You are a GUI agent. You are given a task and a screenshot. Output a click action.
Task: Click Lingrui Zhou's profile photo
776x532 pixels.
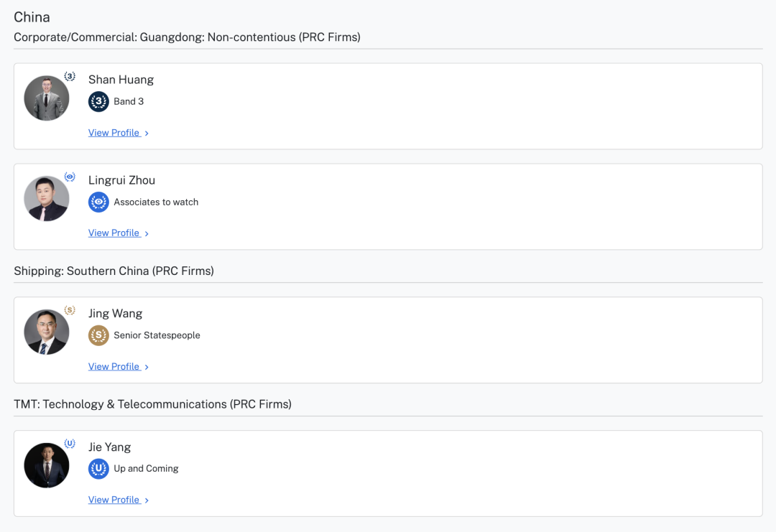pyautogui.click(x=47, y=199)
